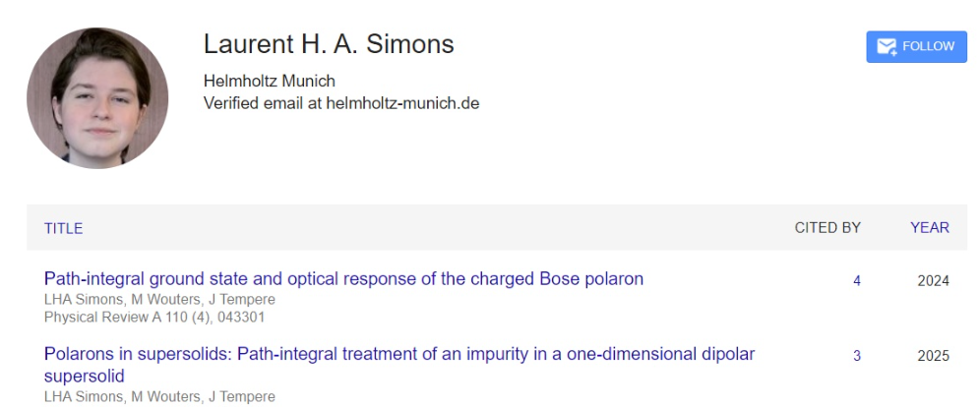This screenshot has height=407, width=980.
Task: View the 3 citations of the second paper
Action: (x=857, y=356)
